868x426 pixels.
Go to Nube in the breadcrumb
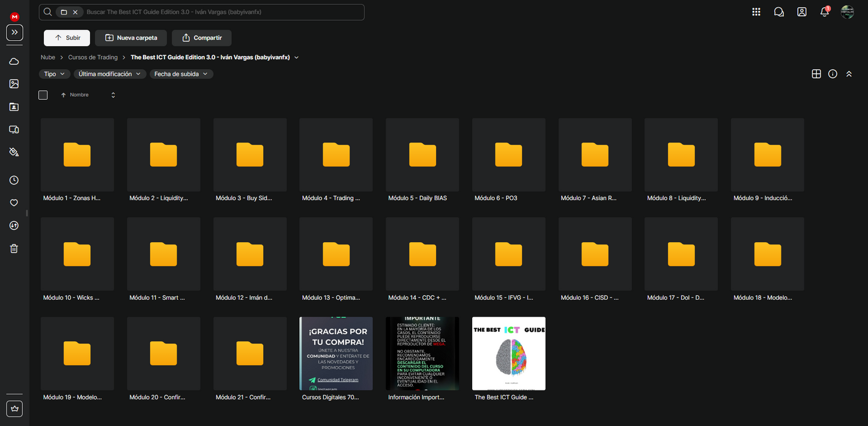(47, 58)
